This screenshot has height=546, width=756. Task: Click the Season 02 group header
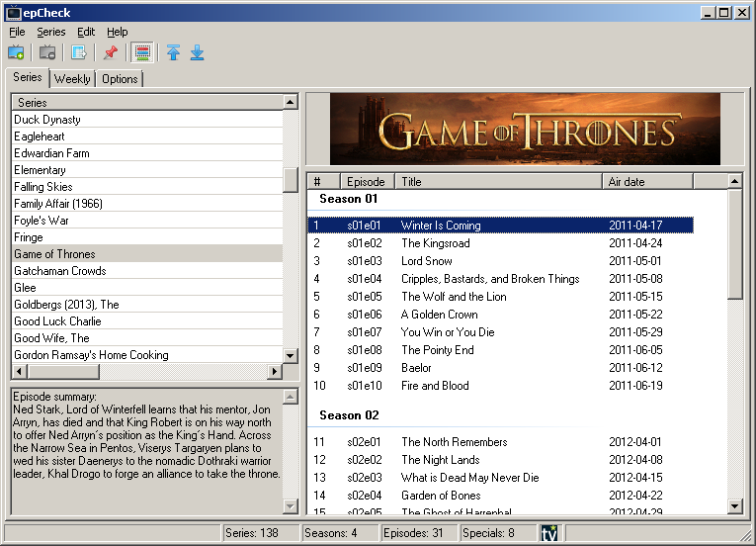349,415
